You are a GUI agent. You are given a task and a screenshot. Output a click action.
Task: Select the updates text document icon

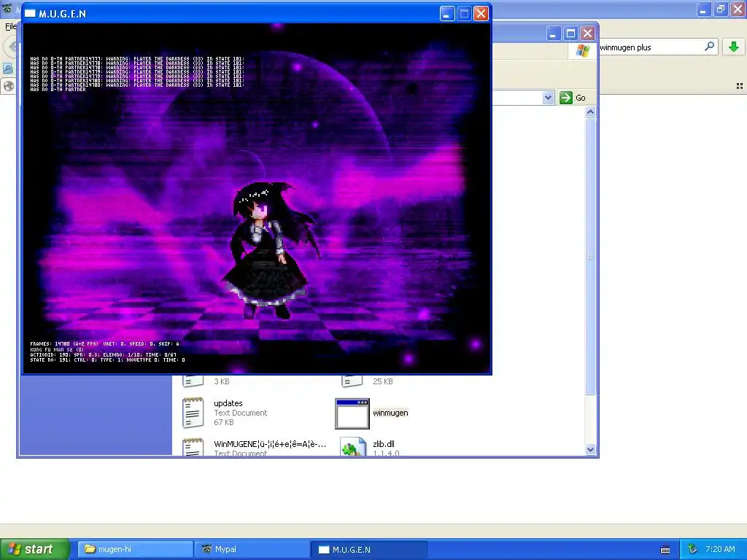pyautogui.click(x=193, y=413)
